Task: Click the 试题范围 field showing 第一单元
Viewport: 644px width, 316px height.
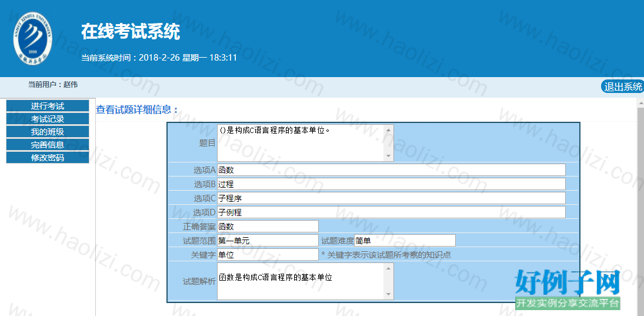Action: click(x=268, y=241)
